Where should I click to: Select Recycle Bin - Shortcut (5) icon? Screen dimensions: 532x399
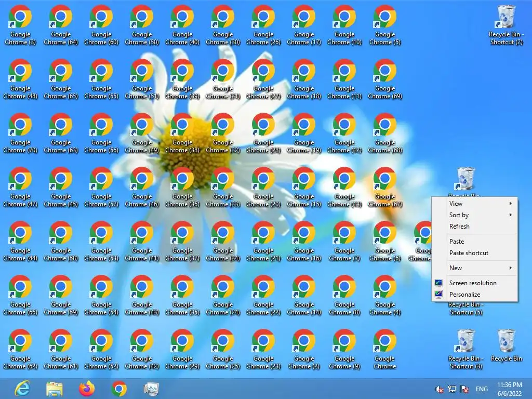[x=466, y=309]
